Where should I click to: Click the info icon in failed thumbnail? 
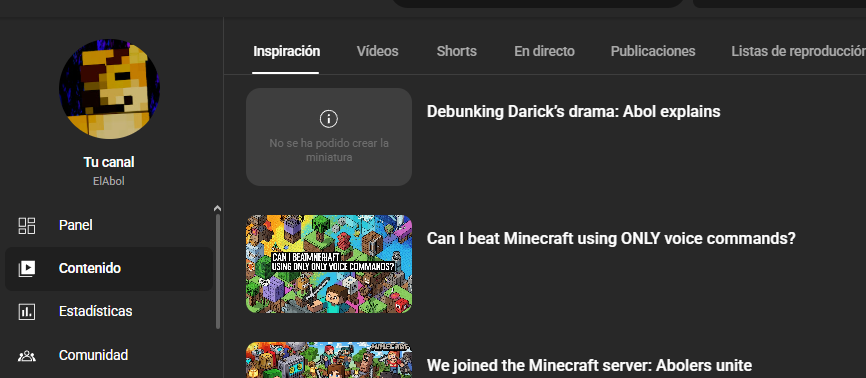coord(329,118)
